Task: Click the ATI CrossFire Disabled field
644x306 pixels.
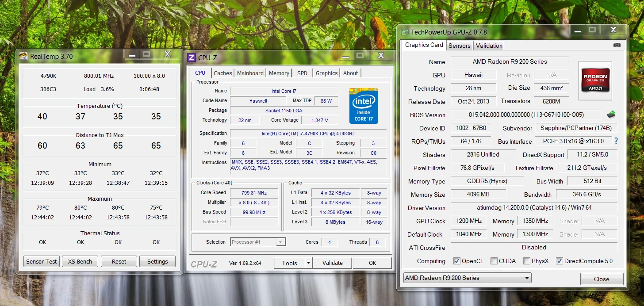Action: 534,247
